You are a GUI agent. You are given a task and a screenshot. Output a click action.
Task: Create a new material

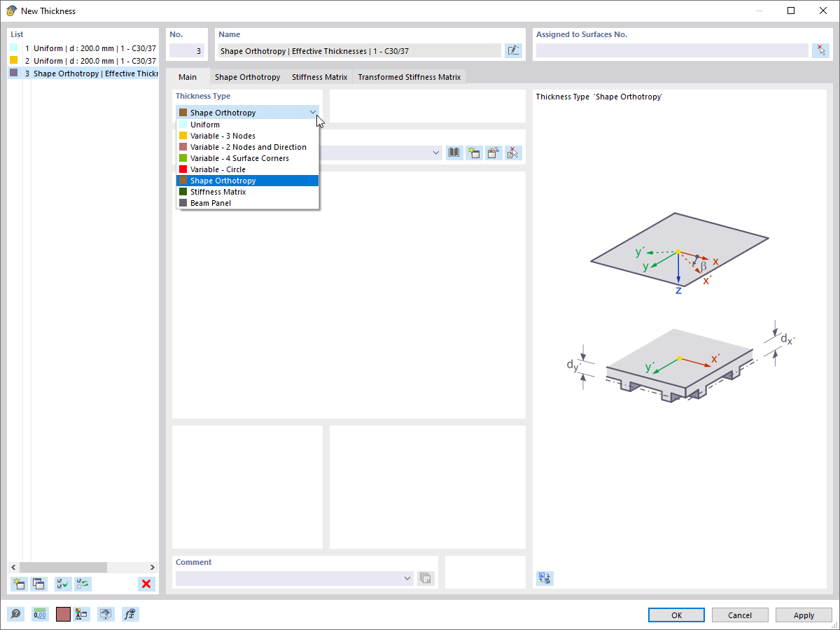pyautogui.click(x=474, y=153)
